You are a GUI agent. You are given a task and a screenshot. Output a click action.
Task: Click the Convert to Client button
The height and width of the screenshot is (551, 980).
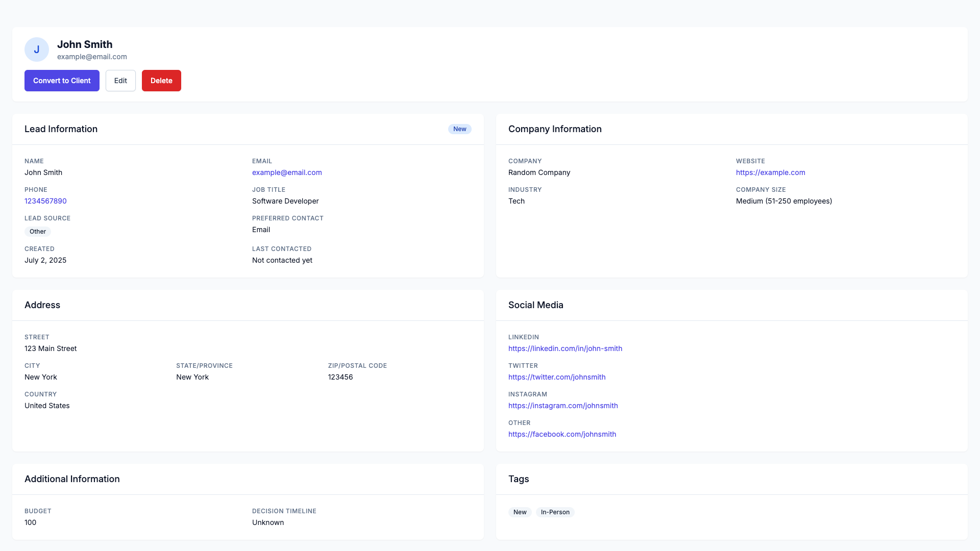(62, 81)
